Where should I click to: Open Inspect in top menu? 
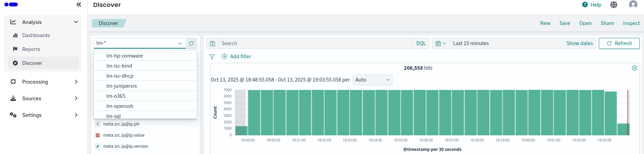point(631,23)
